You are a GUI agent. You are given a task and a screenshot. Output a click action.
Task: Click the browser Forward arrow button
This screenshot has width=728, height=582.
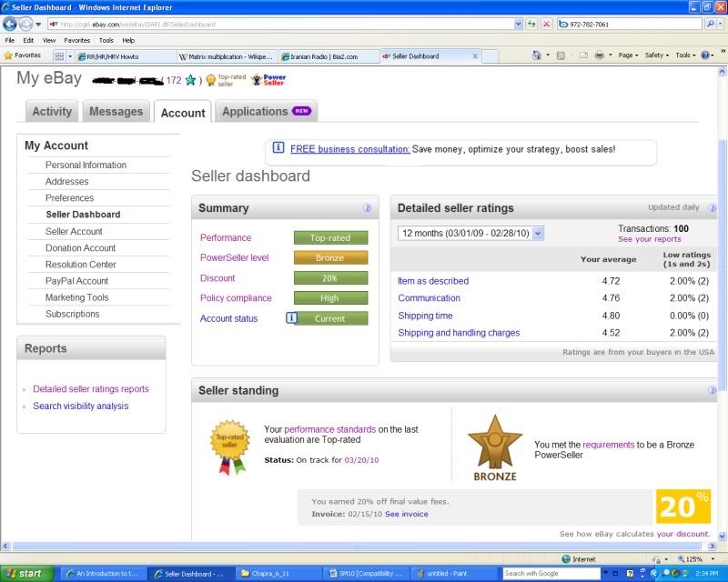tap(25, 24)
